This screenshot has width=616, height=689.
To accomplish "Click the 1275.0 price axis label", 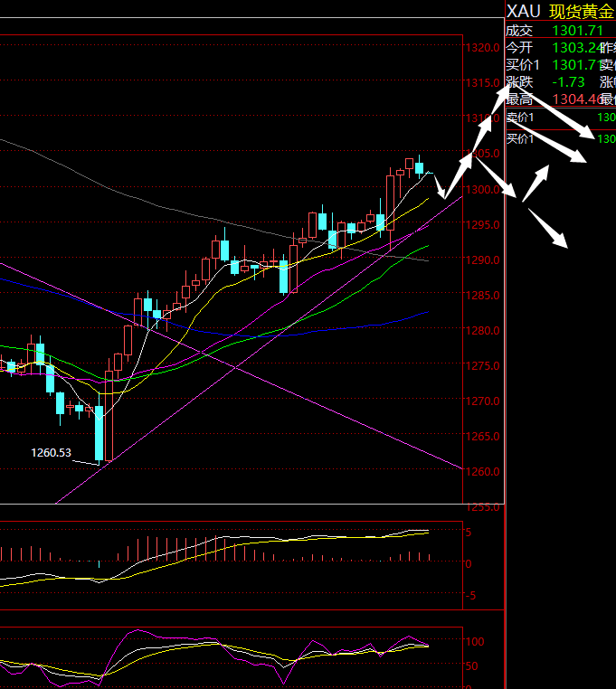I will point(483,365).
